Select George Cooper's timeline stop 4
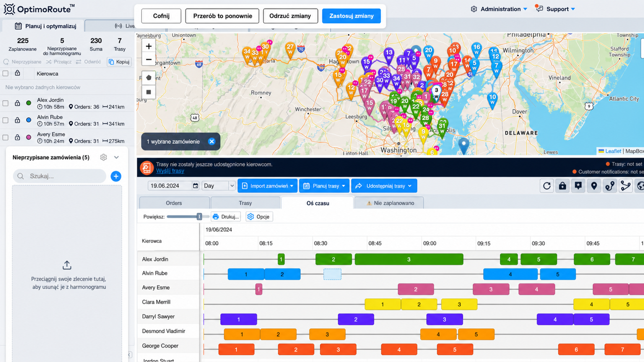Viewport: 644px width, 362px height. (399, 350)
